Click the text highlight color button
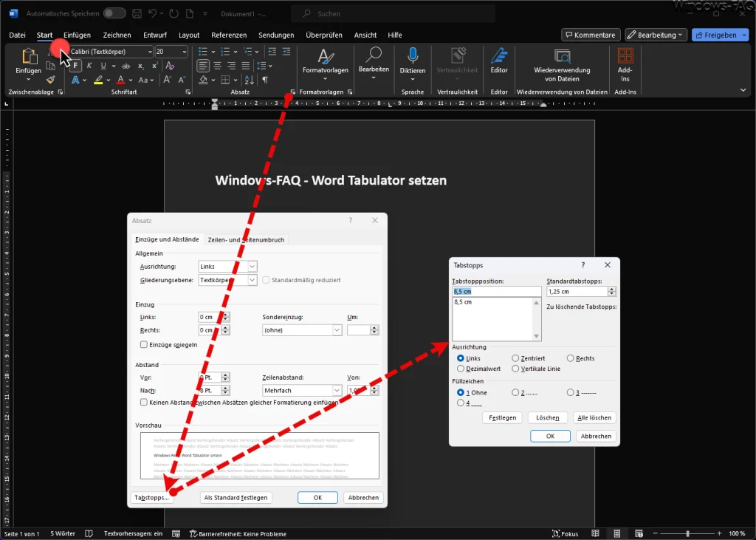 (x=98, y=80)
